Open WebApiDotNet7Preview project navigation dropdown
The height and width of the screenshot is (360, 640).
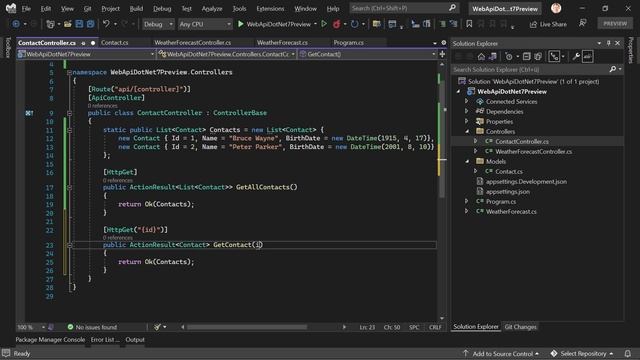pyautogui.click(x=86, y=54)
